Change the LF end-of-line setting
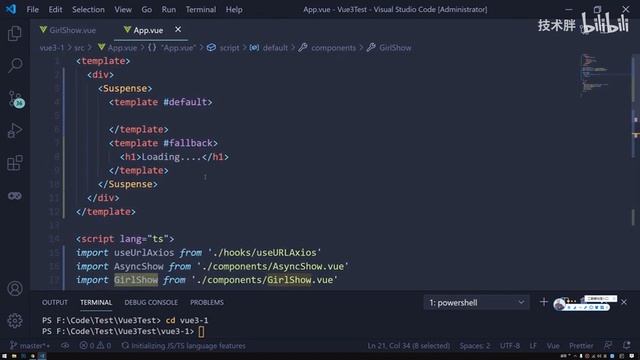Viewport: 640px width, 360px height. pyautogui.click(x=533, y=346)
